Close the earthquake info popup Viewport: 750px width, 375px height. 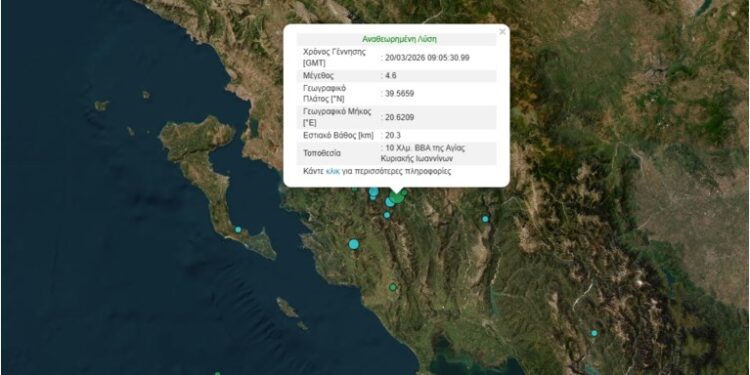[x=502, y=32]
